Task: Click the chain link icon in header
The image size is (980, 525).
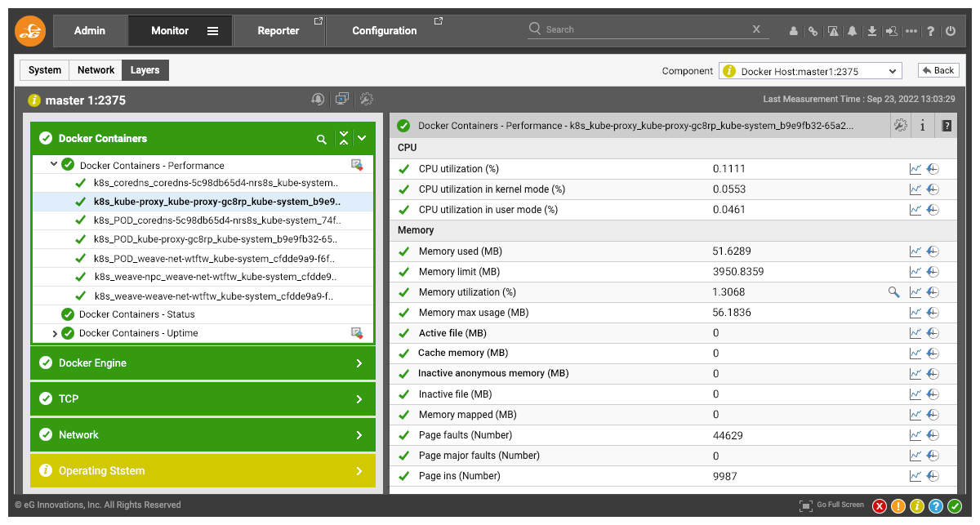Action: 813,31
